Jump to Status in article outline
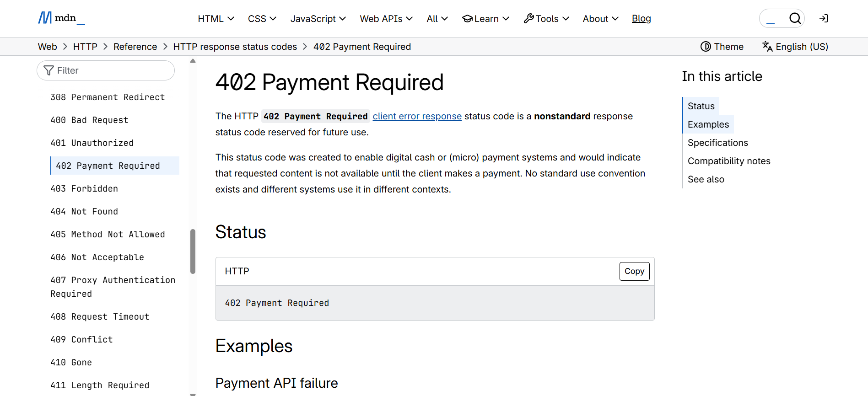Image resolution: width=868 pixels, height=396 pixels. (701, 106)
